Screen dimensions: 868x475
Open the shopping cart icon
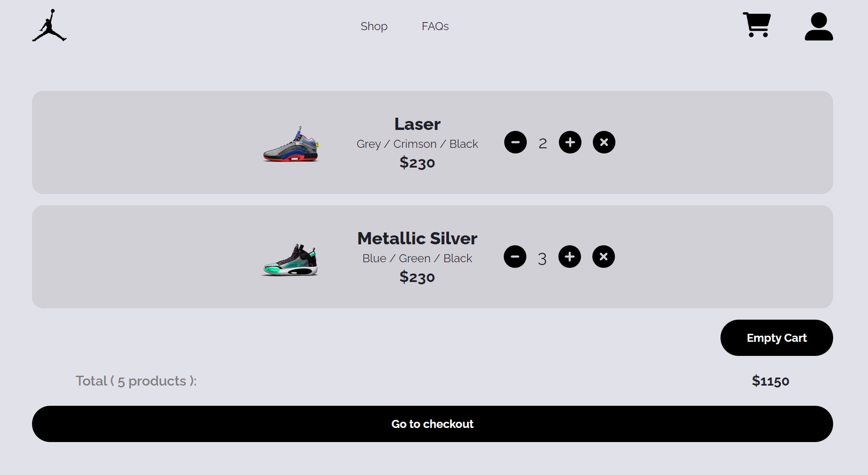[x=757, y=25]
